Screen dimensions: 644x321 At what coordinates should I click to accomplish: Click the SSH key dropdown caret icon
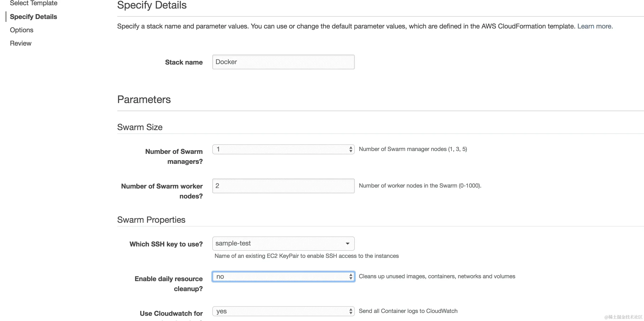click(x=347, y=243)
